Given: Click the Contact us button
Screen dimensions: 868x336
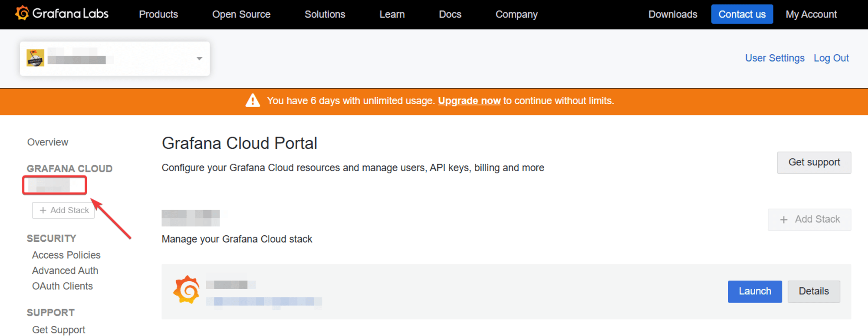Looking at the screenshot, I should 742,14.
